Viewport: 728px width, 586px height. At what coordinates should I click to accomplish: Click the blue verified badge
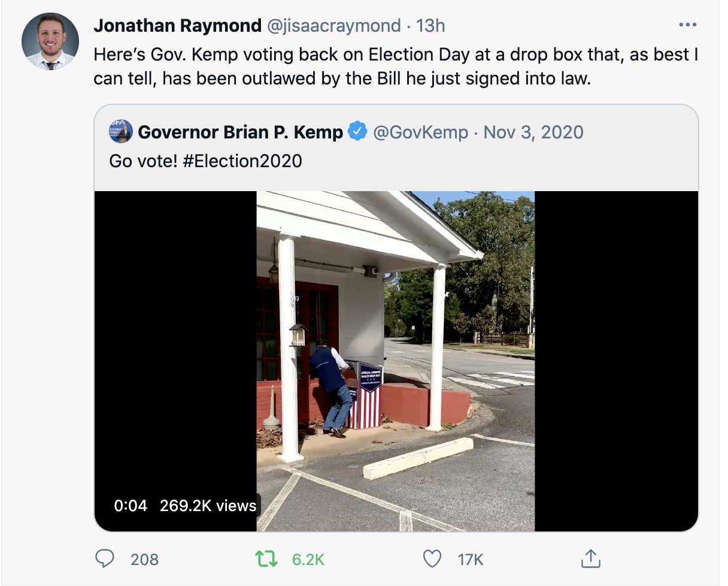pyautogui.click(x=357, y=132)
